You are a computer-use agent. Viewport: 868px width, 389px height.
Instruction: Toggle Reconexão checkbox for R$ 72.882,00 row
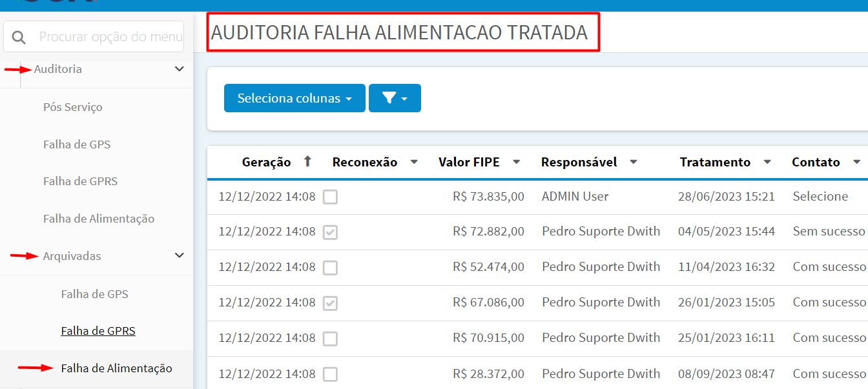[330, 232]
